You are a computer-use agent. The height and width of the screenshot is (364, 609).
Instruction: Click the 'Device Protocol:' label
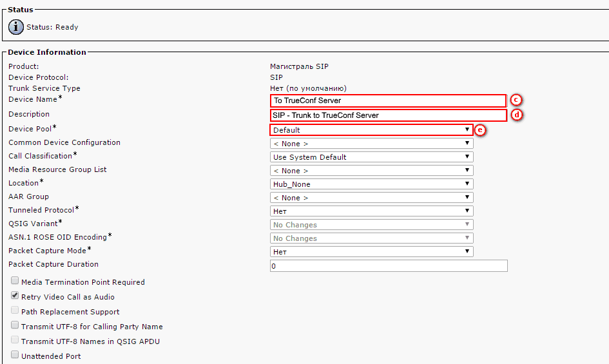(x=39, y=77)
